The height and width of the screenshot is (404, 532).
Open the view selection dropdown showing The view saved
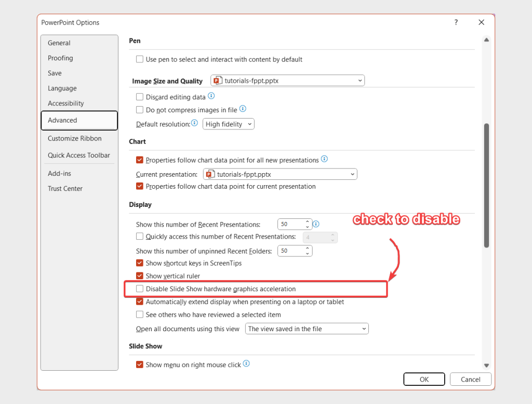coord(363,328)
